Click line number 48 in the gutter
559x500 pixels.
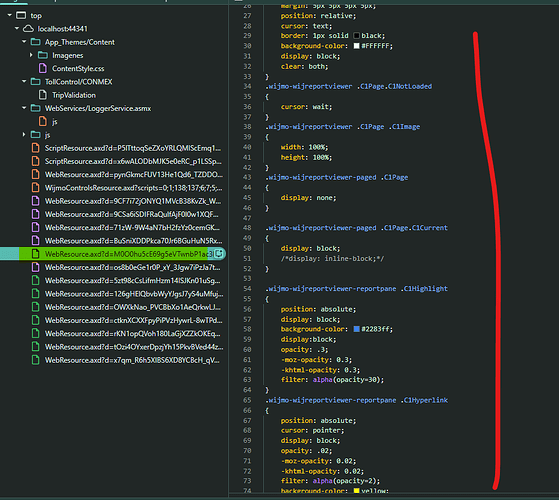[247, 228]
